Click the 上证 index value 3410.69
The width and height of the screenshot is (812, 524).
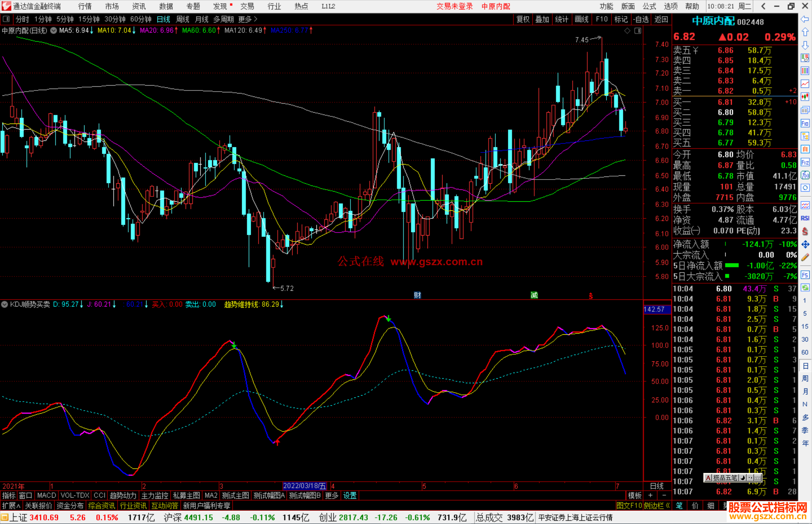click(x=44, y=518)
